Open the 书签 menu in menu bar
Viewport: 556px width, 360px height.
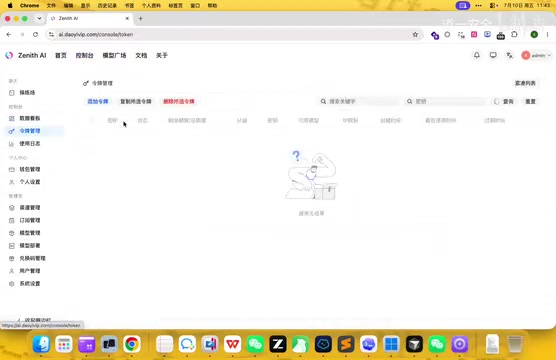(129, 6)
